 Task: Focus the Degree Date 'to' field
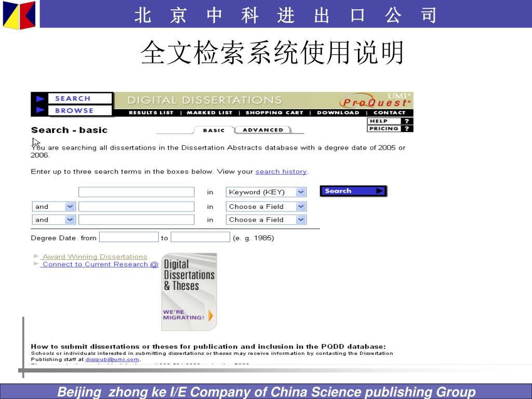coord(200,237)
